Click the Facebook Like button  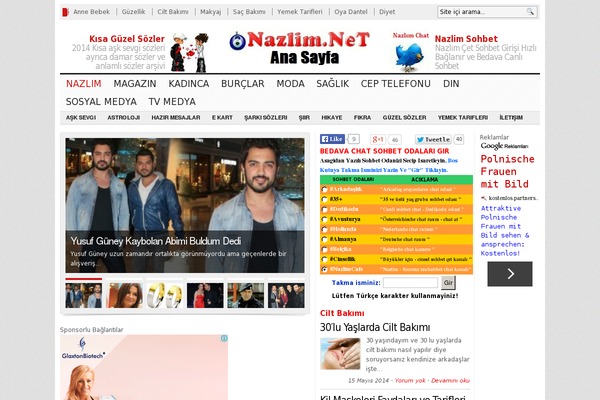point(332,139)
